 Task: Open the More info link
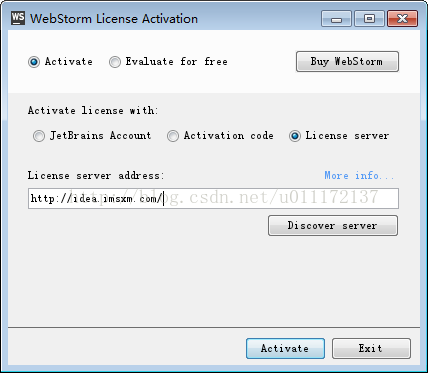[359, 175]
